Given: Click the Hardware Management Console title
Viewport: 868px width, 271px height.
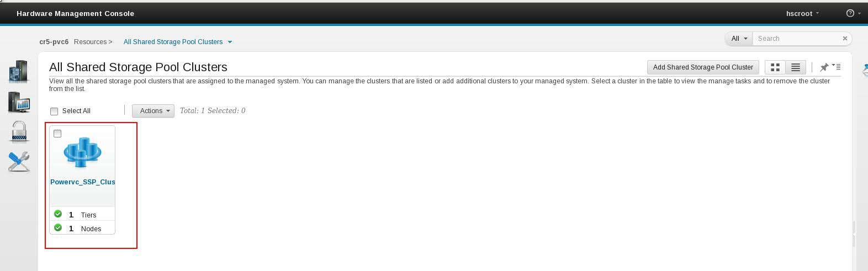Looking at the screenshot, I should [75, 13].
